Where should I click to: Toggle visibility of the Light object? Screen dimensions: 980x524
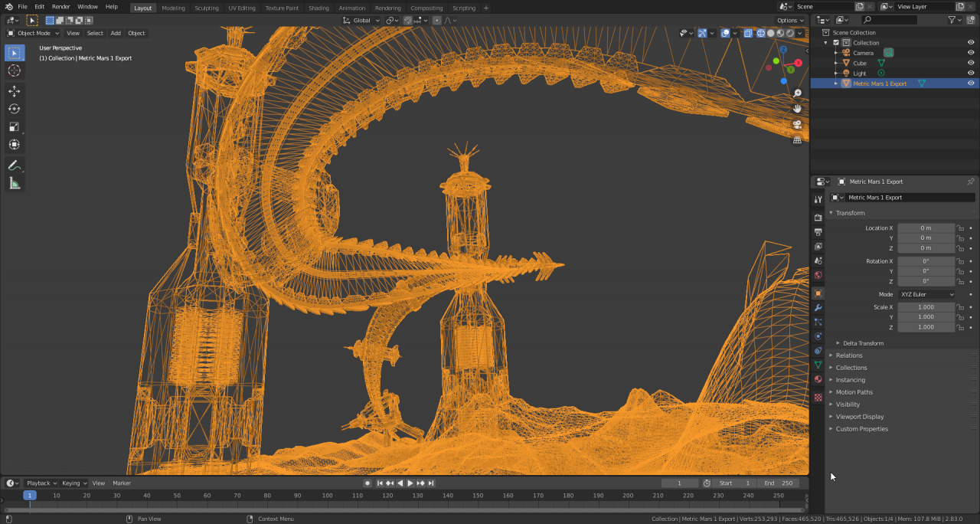[971, 74]
